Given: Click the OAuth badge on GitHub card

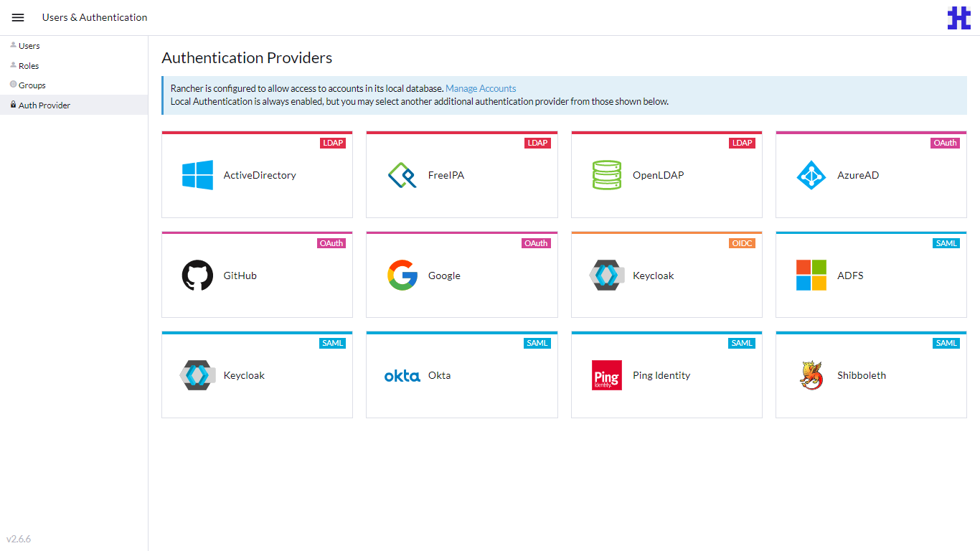Looking at the screenshot, I should pyautogui.click(x=331, y=243).
